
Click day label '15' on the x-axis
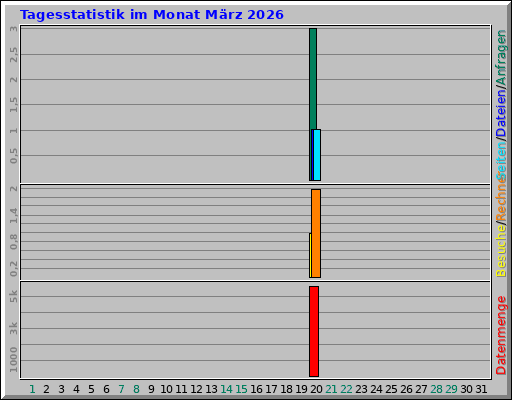pos(241,389)
